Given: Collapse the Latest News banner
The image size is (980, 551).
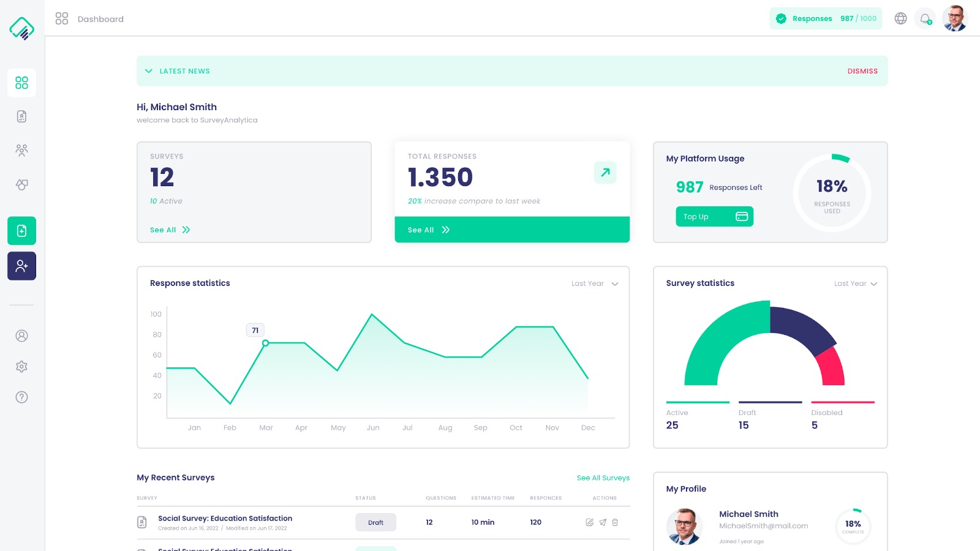Looking at the screenshot, I should [x=149, y=71].
